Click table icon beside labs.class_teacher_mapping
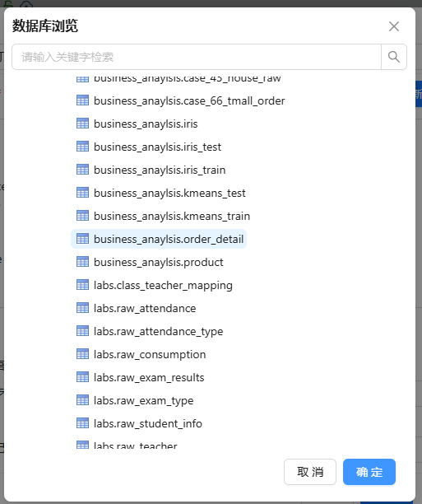 pyautogui.click(x=82, y=285)
